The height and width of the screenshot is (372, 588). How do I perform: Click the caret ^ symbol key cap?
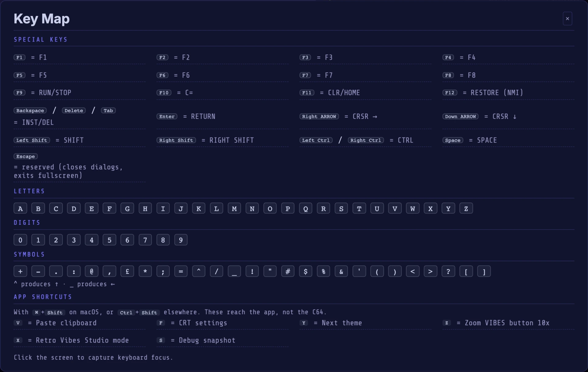coord(198,271)
